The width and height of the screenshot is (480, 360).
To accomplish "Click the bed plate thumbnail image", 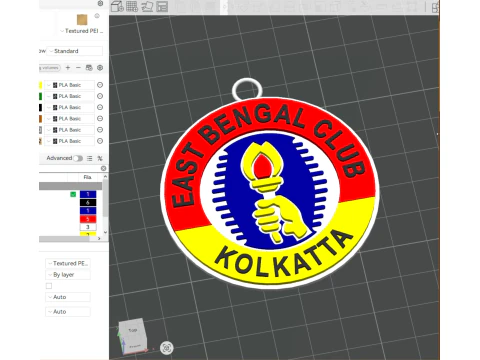I will pos(82,20).
